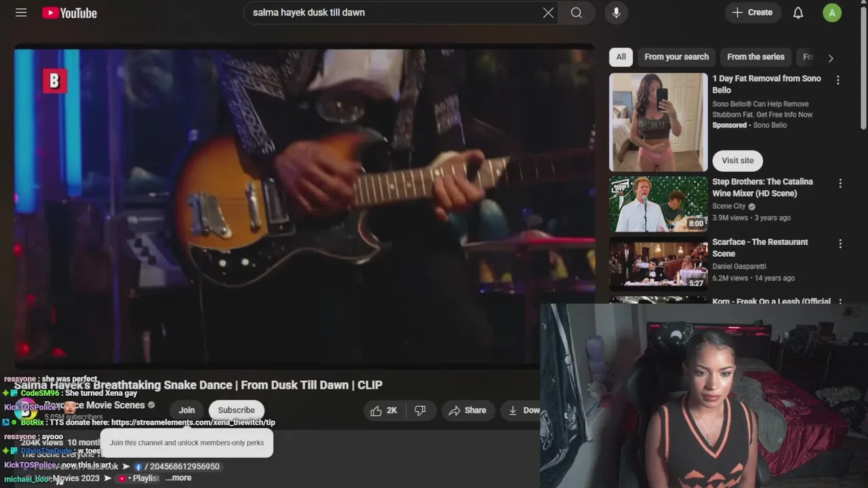Select the From your search chip
Viewport: 868px width, 488px height.
[676, 57]
